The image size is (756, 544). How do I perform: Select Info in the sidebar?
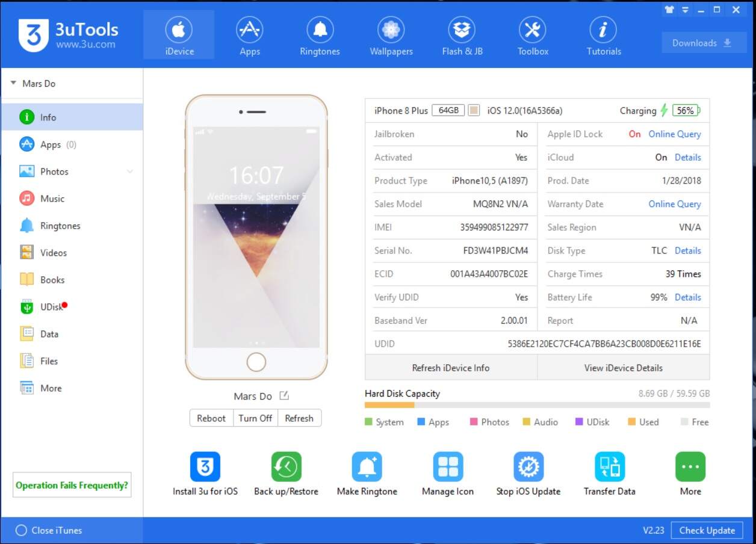72,117
